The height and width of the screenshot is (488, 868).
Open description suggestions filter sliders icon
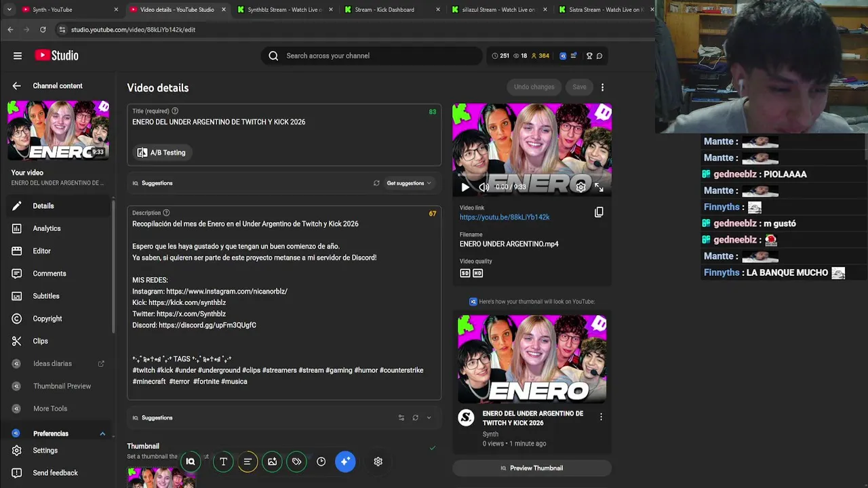[401, 418]
